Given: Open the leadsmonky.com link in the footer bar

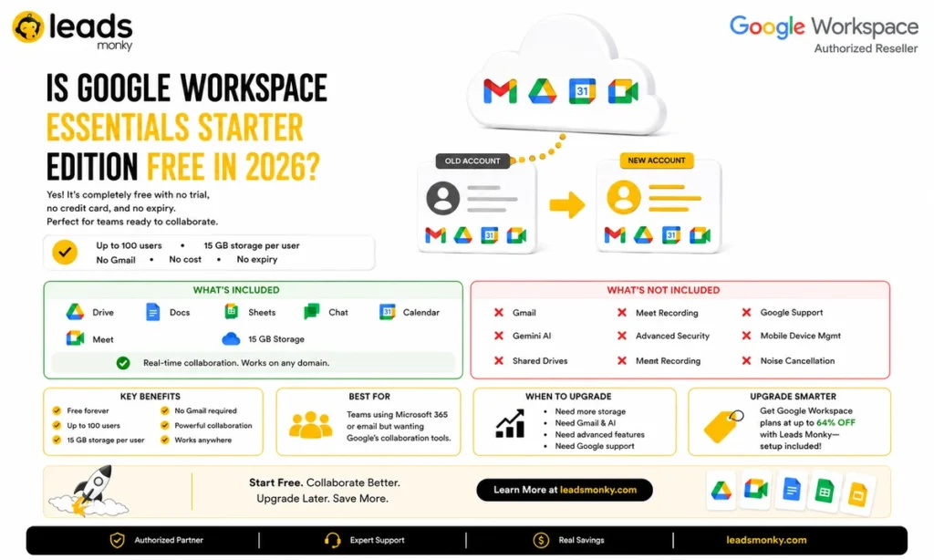Looking at the screenshot, I should 766,540.
